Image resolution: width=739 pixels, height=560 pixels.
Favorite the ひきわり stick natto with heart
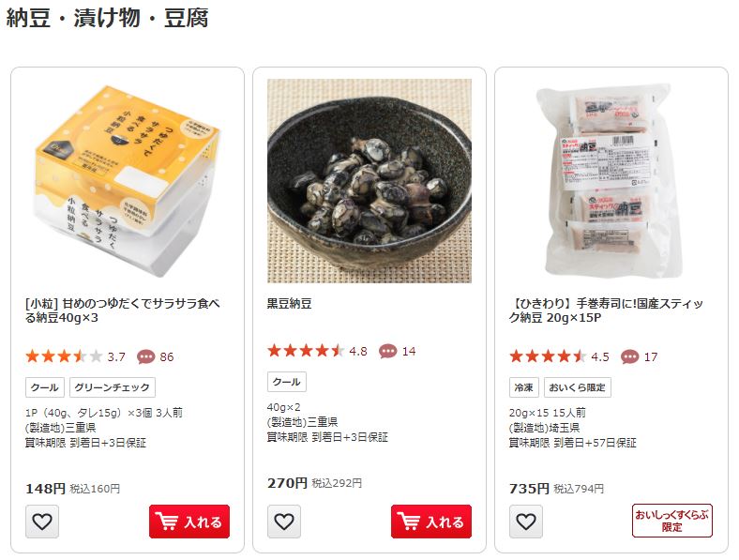525,522
